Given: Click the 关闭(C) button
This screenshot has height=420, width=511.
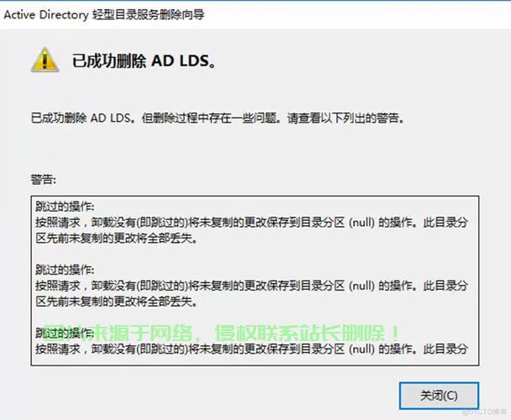Looking at the screenshot, I should (439, 396).
